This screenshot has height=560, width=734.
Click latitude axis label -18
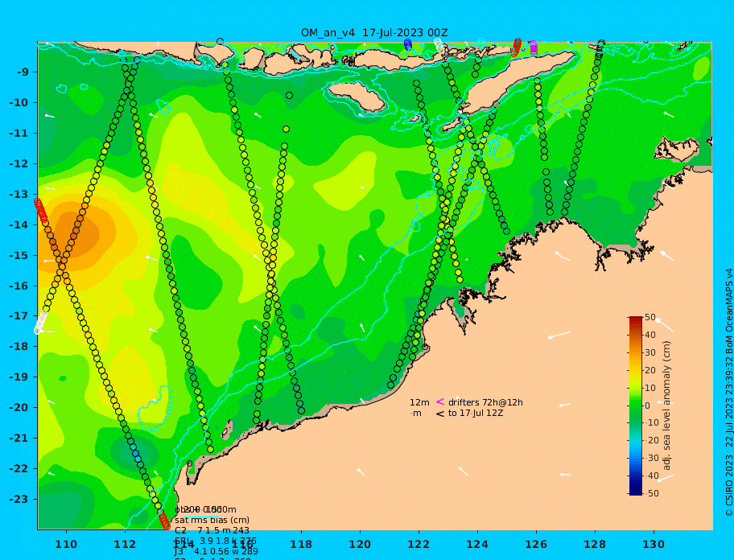[x=19, y=346]
